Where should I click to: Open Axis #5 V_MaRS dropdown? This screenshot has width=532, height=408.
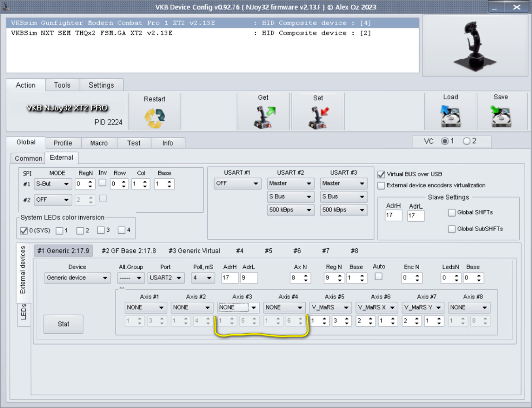[x=331, y=307]
